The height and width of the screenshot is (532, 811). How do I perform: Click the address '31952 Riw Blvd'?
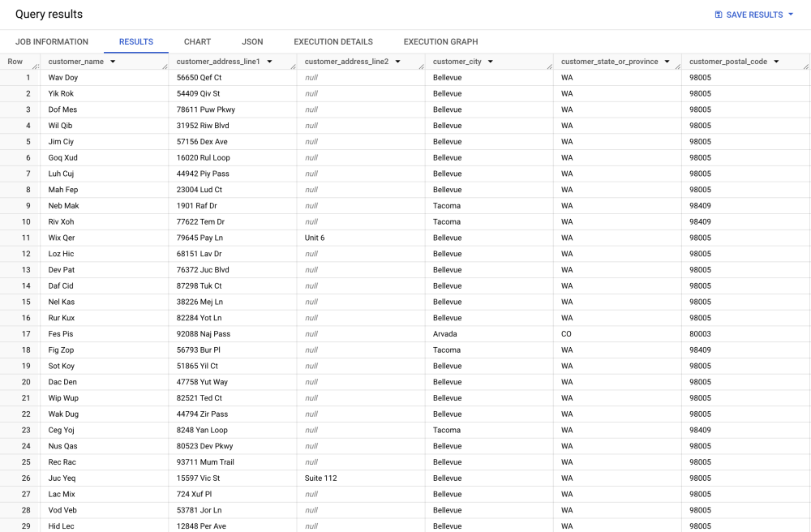(x=203, y=126)
